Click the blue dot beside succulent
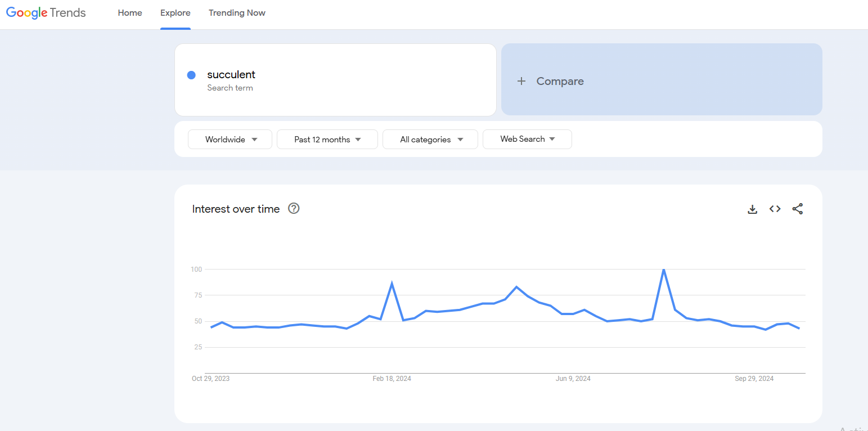Image resolution: width=868 pixels, height=431 pixels. coord(191,75)
